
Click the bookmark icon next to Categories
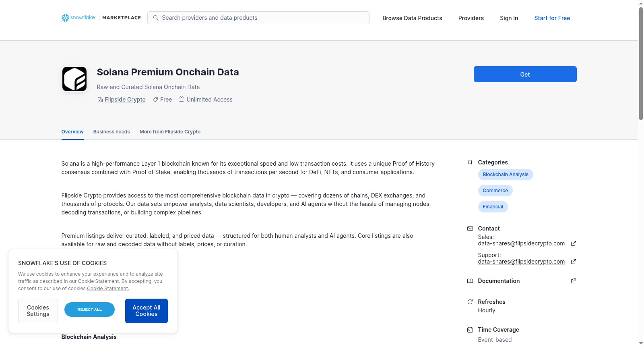pos(470,162)
